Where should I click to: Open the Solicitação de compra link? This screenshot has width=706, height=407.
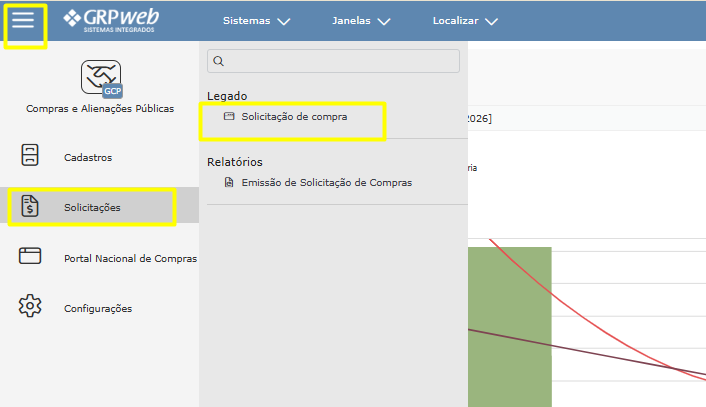294,117
